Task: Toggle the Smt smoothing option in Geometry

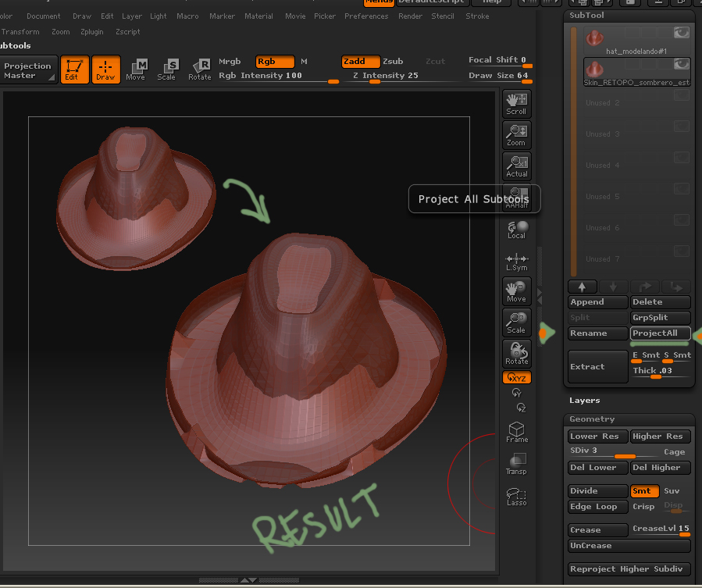Action: [x=644, y=491]
